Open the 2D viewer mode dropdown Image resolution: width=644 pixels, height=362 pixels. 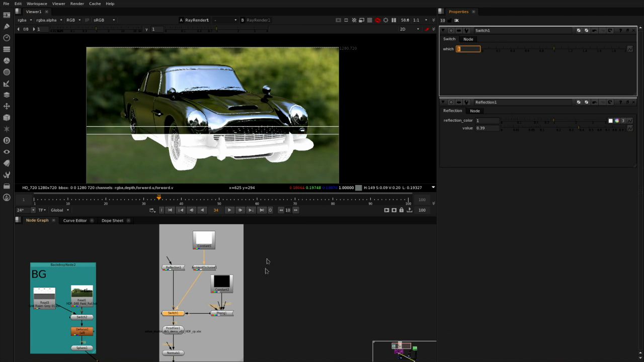coord(409,29)
